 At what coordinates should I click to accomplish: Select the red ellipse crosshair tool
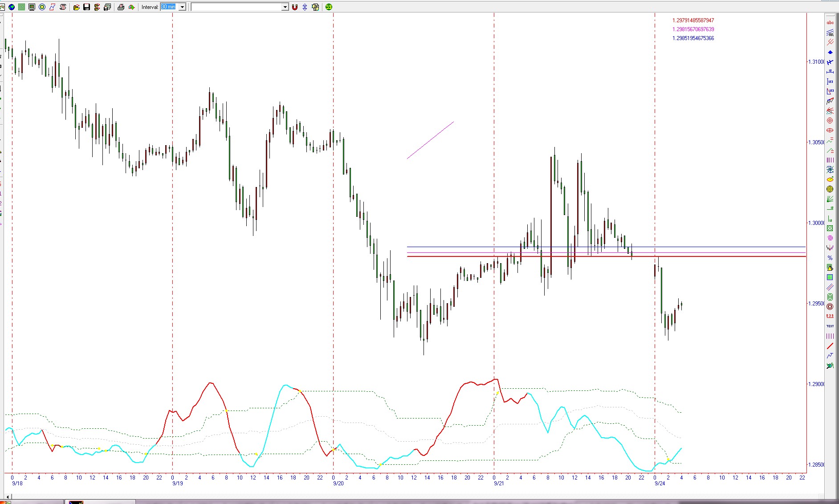coord(830,130)
